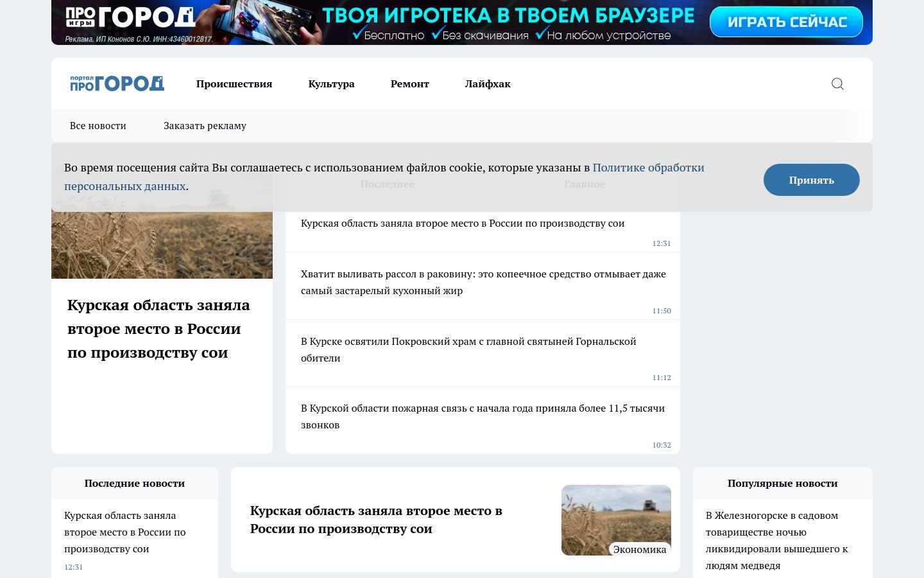Image resolution: width=924 pixels, height=578 pixels.
Task: Switch to the Главное tab
Action: (x=585, y=184)
